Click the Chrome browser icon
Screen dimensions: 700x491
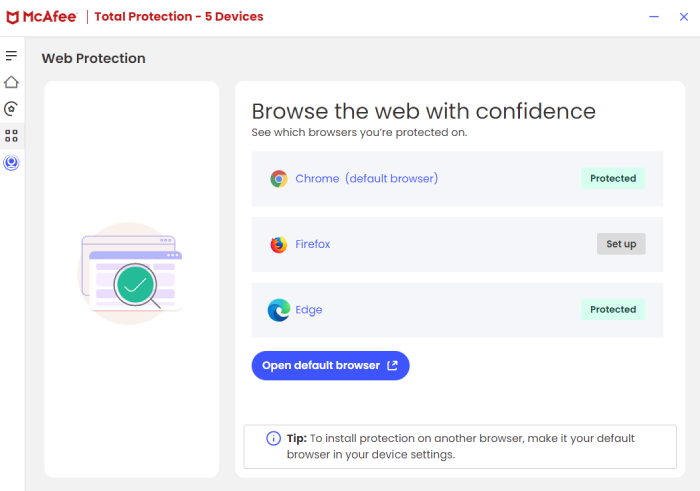279,179
